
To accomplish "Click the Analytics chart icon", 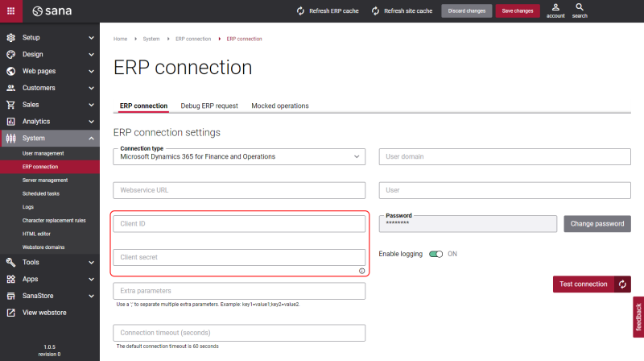I will [x=11, y=122].
